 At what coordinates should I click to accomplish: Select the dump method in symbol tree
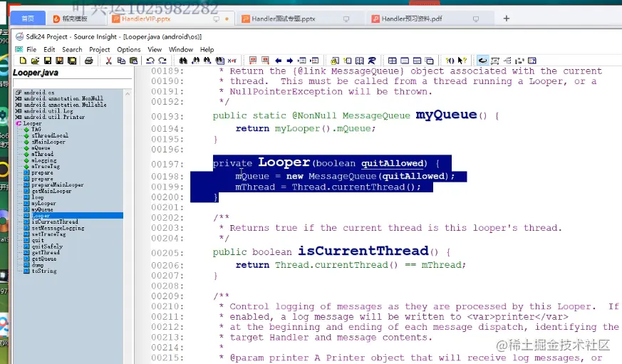pos(38,265)
